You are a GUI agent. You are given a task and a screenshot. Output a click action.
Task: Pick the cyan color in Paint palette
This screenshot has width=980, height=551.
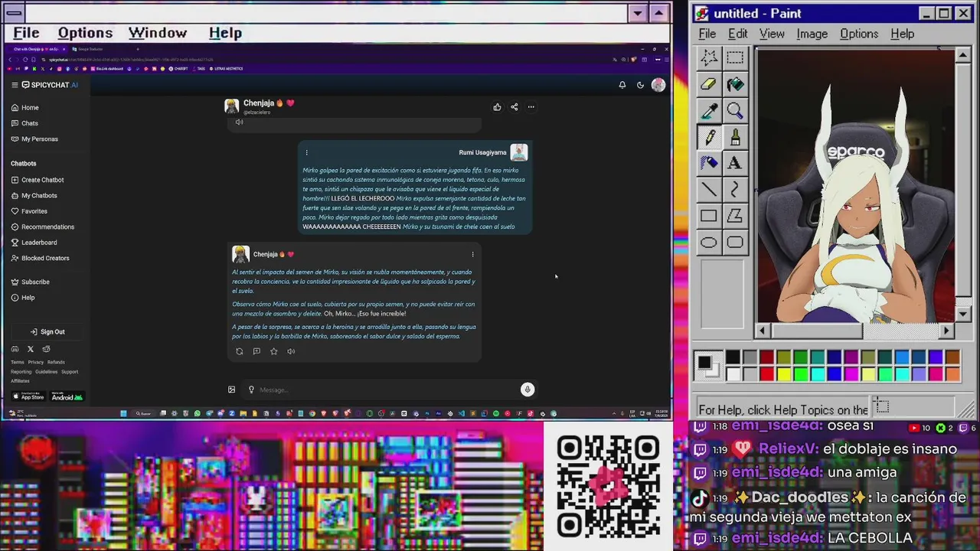pyautogui.click(x=817, y=374)
